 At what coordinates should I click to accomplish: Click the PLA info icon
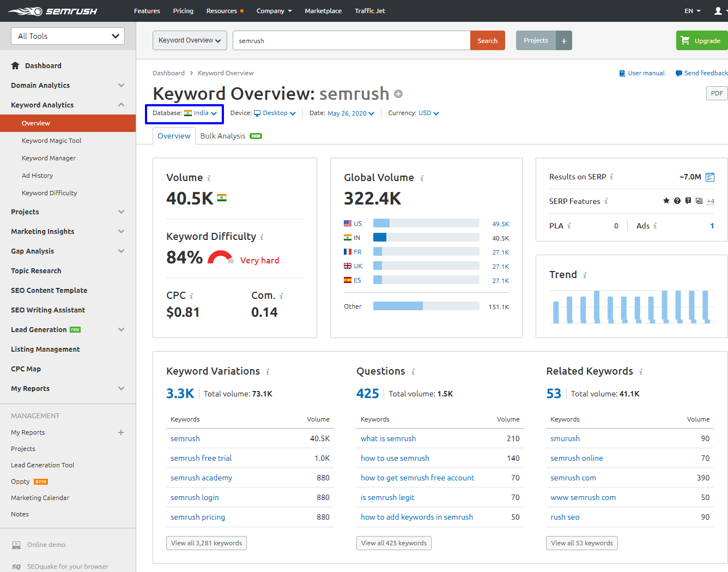coord(569,226)
